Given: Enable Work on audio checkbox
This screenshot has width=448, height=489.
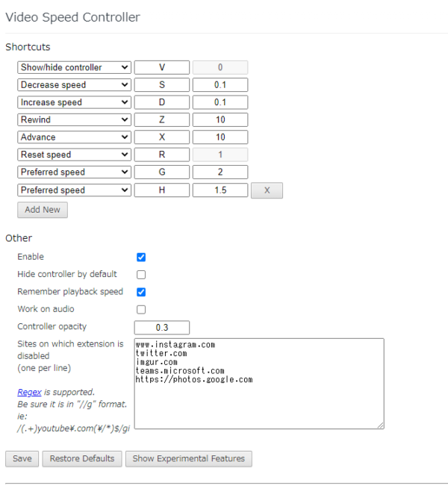Looking at the screenshot, I should pyautogui.click(x=141, y=310).
